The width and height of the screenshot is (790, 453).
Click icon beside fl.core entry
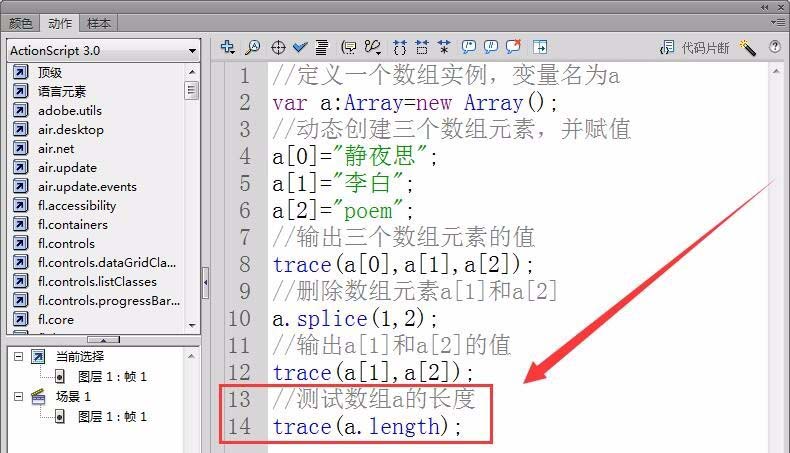pyautogui.click(x=21, y=319)
